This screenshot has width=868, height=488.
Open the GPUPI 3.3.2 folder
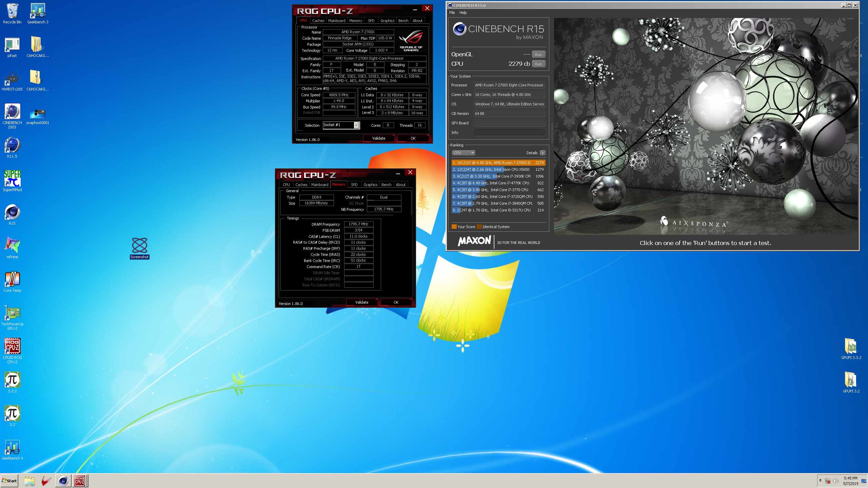(851, 349)
